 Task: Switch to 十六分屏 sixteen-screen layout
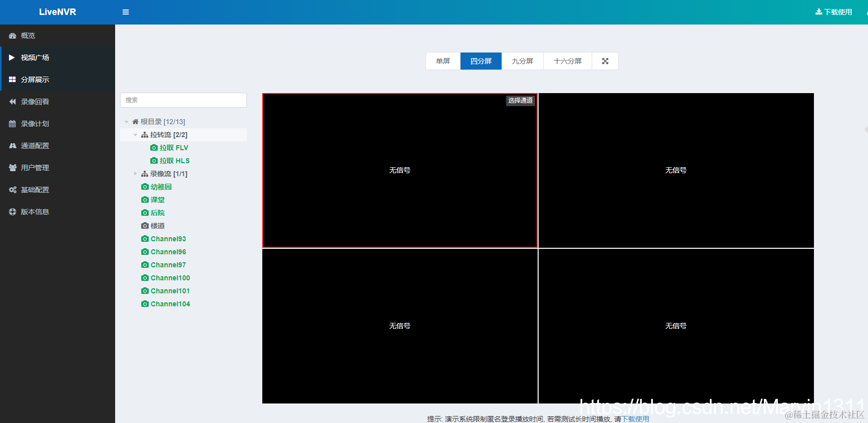click(x=568, y=61)
